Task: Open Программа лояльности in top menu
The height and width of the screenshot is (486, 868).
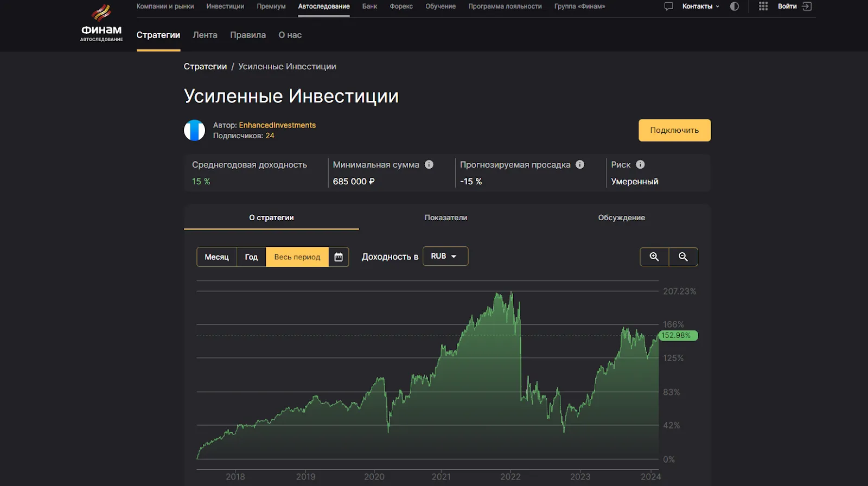Action: pos(505,7)
